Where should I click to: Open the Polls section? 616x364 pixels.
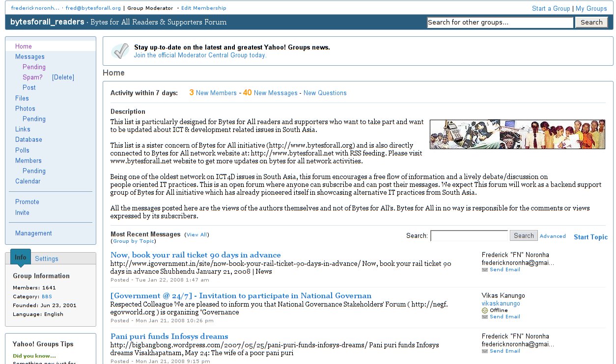(x=22, y=150)
